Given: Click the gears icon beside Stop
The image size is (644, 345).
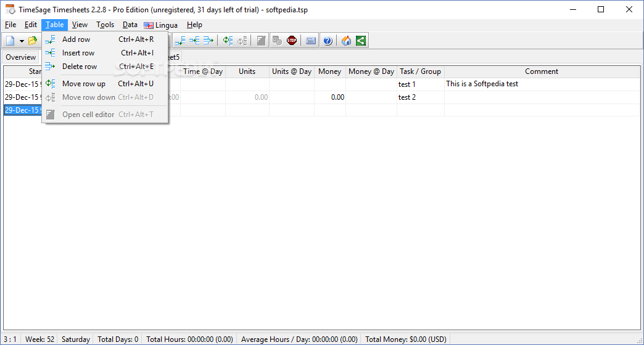Looking at the screenshot, I should [277, 41].
